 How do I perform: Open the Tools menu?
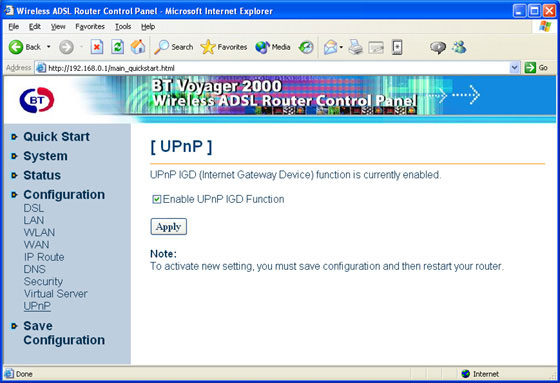(x=123, y=26)
